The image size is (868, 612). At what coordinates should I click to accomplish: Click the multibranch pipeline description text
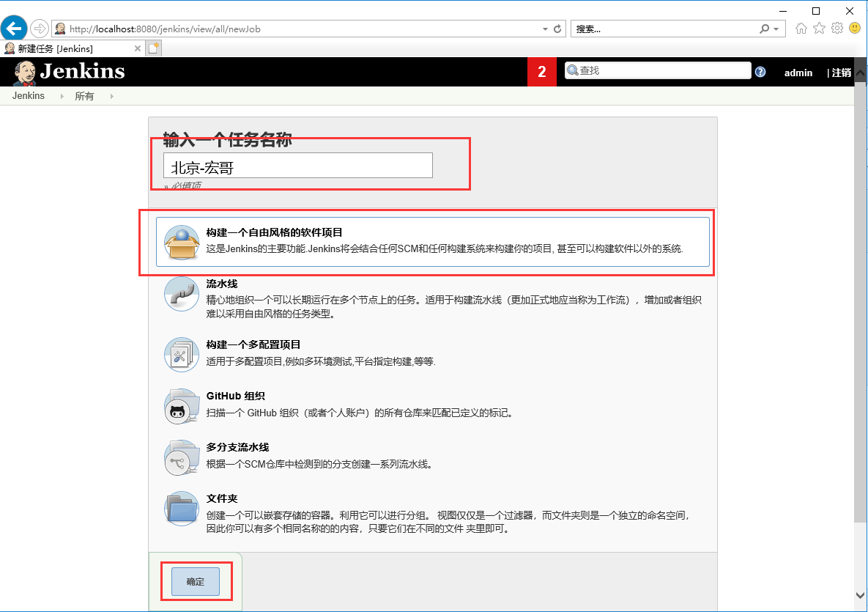point(319,464)
